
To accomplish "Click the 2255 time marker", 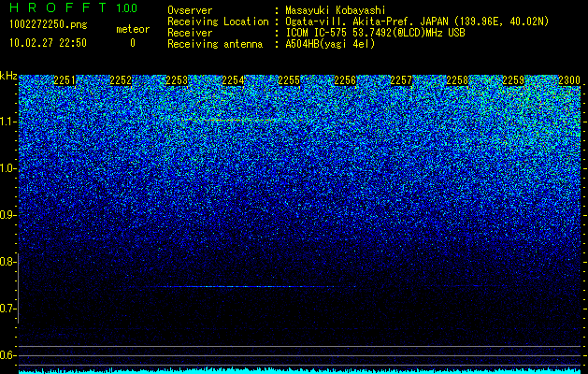I will [289, 80].
